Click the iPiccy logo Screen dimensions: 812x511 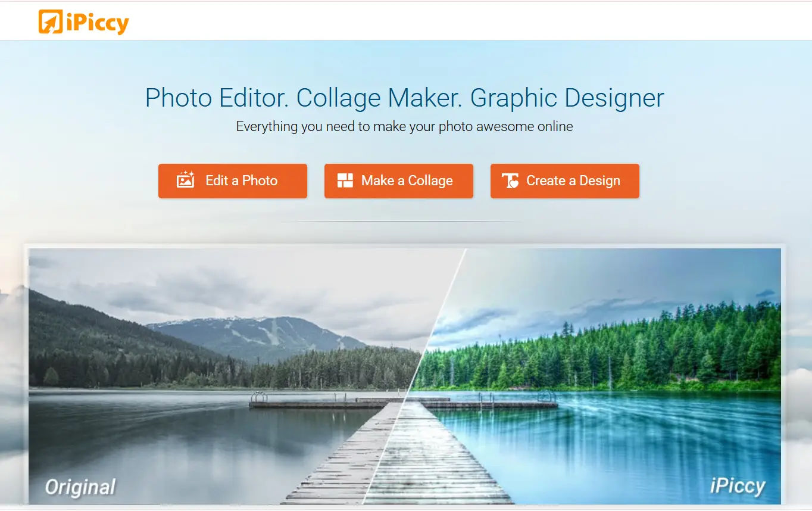[84, 22]
